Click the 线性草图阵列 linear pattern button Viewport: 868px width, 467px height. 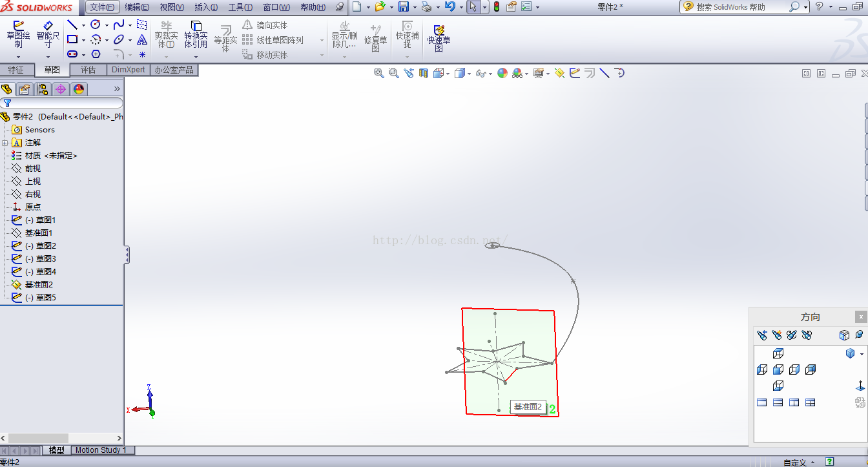[x=273, y=40]
